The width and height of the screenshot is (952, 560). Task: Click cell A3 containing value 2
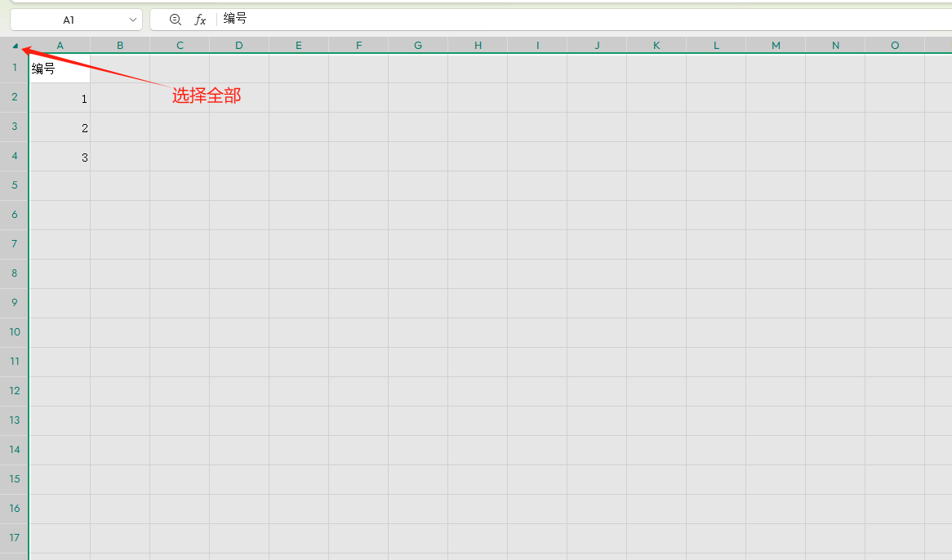tap(60, 127)
